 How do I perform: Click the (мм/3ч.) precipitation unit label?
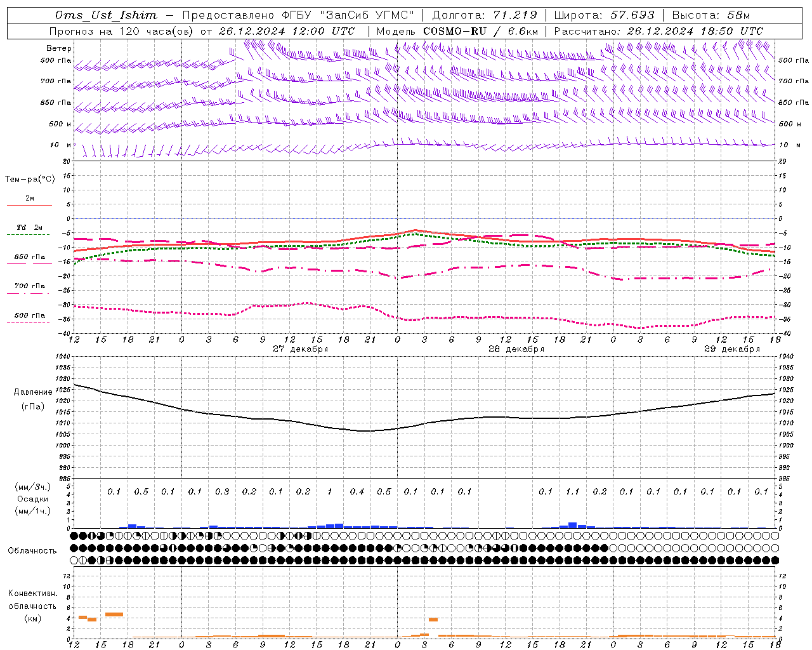[33, 487]
